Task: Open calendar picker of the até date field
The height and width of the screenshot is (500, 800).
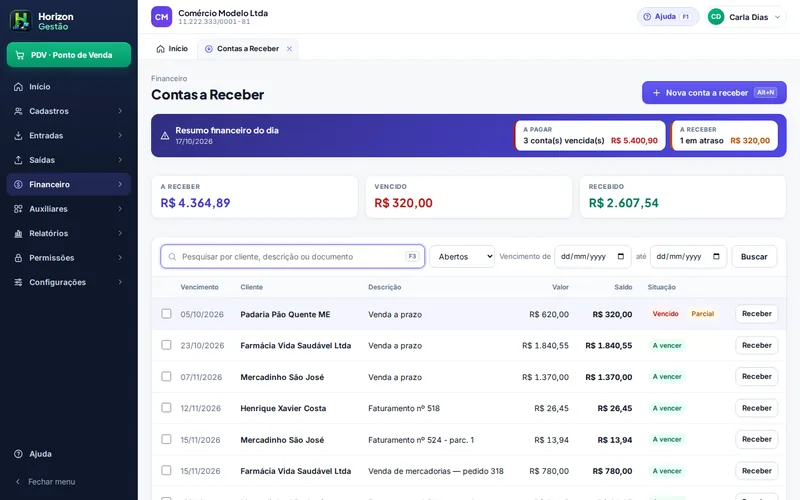Action: (x=716, y=256)
